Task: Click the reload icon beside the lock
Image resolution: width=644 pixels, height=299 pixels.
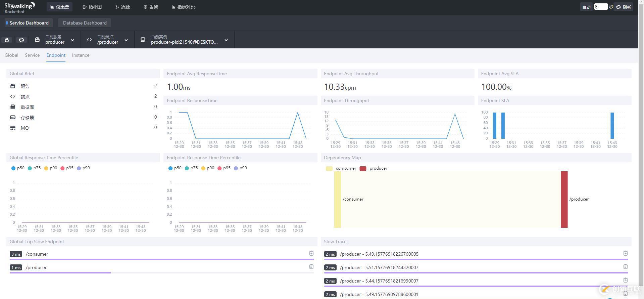Action: [x=21, y=40]
